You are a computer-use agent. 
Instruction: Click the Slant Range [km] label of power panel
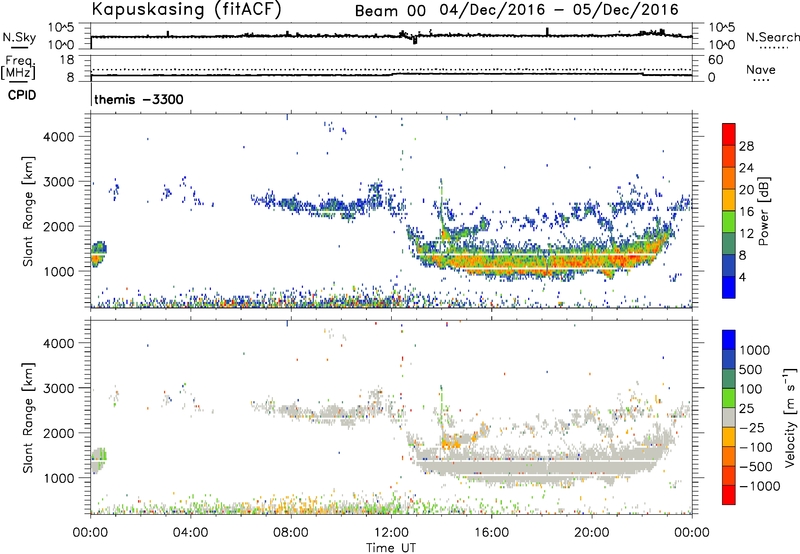pos(28,211)
